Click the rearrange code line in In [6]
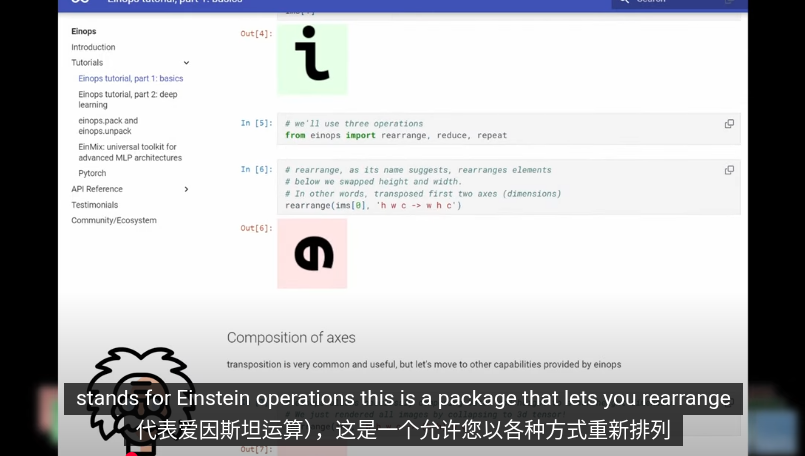Viewport: 805px width, 456px height. click(x=373, y=205)
